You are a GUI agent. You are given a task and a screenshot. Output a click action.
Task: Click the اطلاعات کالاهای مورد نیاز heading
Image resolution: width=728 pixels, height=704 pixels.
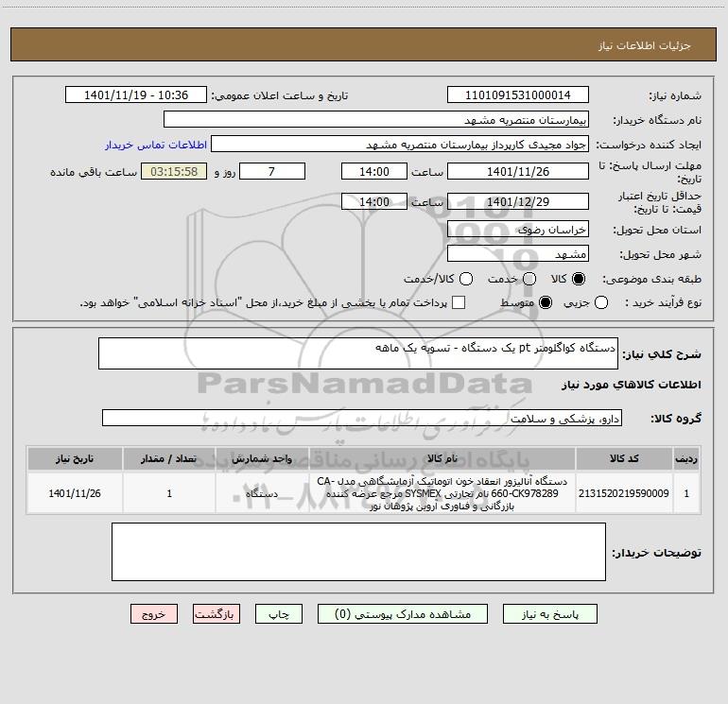click(x=631, y=385)
